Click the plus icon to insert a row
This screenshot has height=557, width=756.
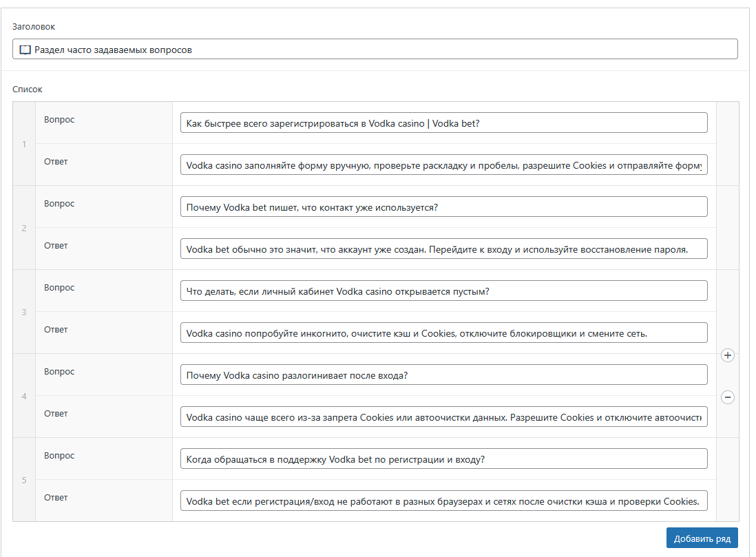[x=727, y=355]
